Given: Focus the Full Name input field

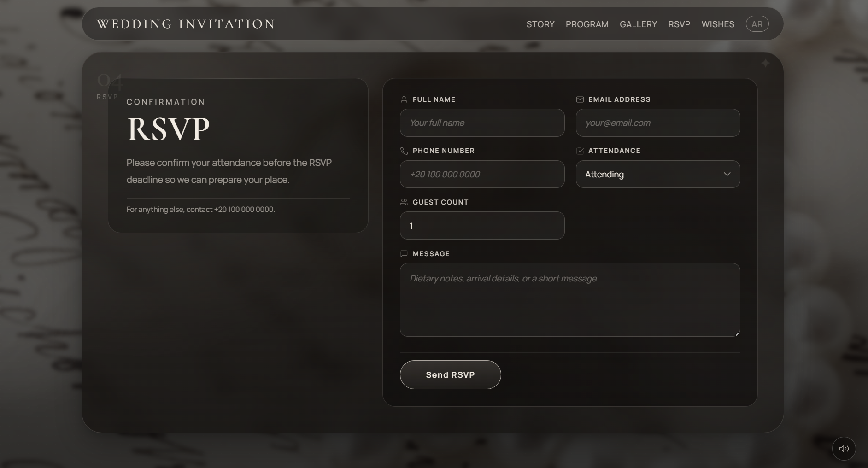Looking at the screenshot, I should 482,123.
